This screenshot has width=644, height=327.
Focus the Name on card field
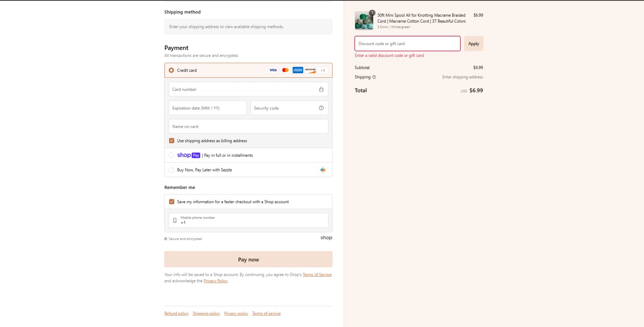248,126
